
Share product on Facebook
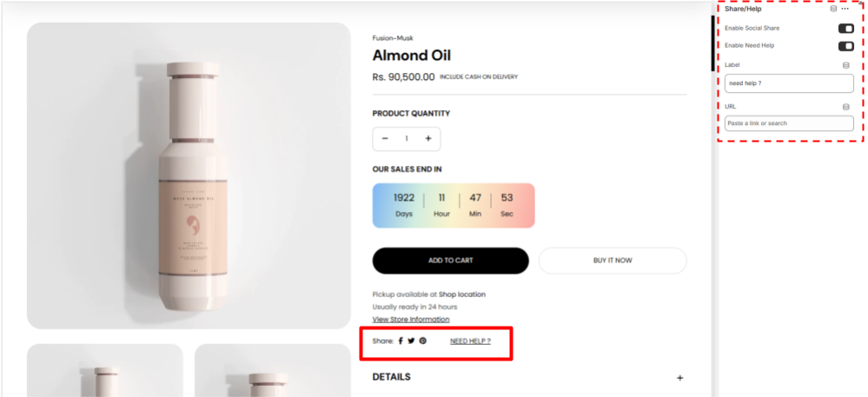401,341
